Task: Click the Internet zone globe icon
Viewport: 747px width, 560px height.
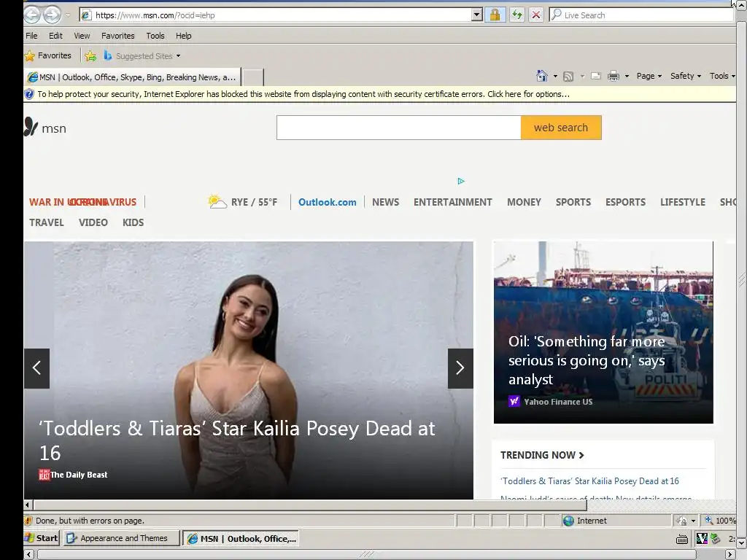Action: coord(568,521)
